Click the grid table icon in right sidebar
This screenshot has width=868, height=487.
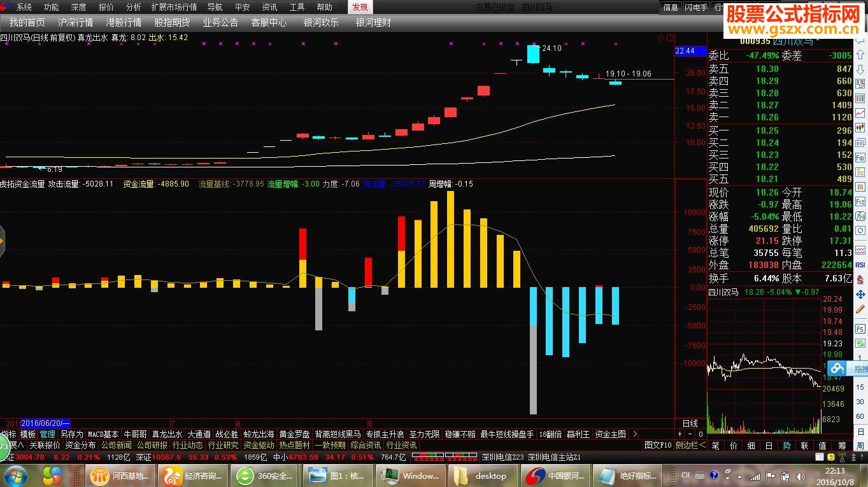860,97
